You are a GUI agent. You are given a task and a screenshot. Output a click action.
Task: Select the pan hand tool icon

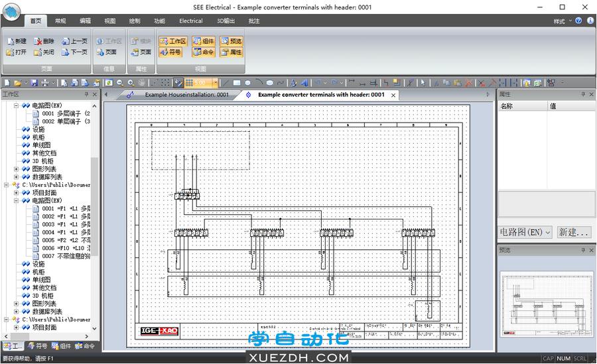tap(142, 83)
